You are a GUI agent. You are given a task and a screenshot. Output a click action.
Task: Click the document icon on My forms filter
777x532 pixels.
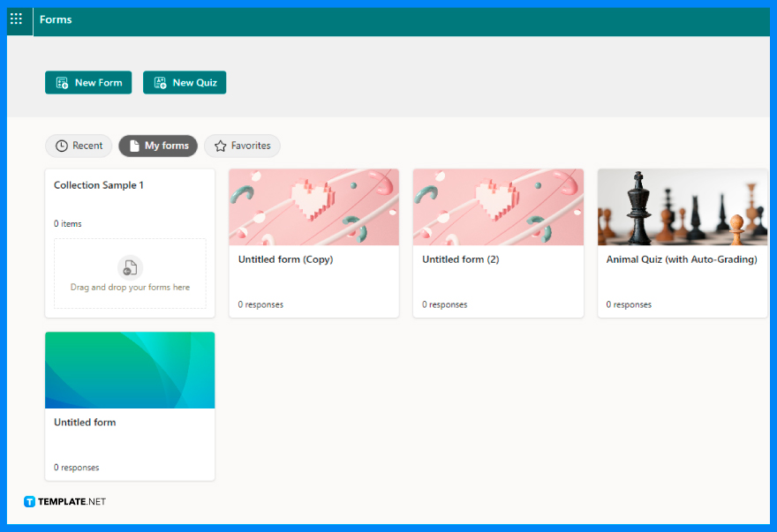[133, 146]
